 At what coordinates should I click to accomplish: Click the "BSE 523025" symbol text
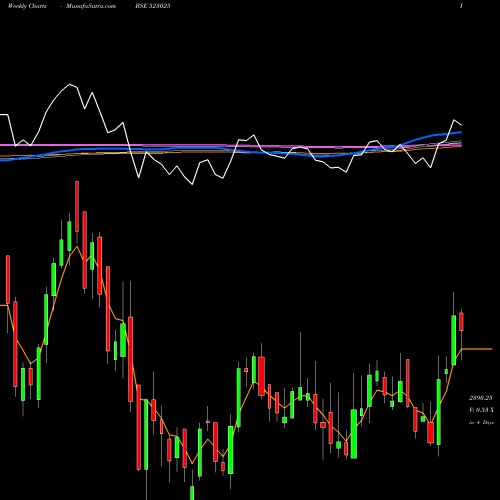153,6
